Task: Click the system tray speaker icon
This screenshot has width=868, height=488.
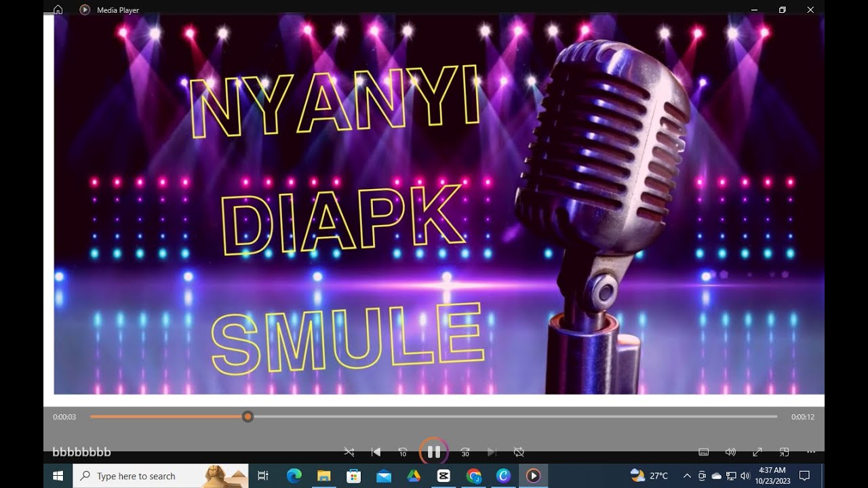Action: [745, 476]
